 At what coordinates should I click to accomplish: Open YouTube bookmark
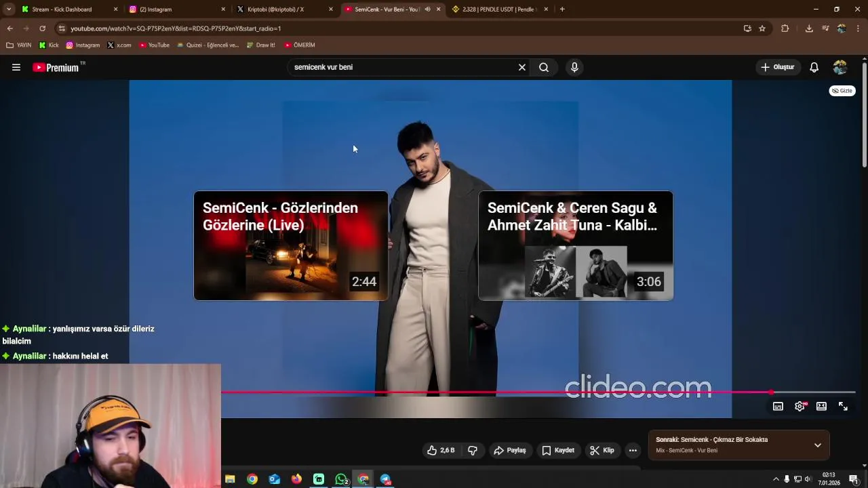tap(154, 45)
